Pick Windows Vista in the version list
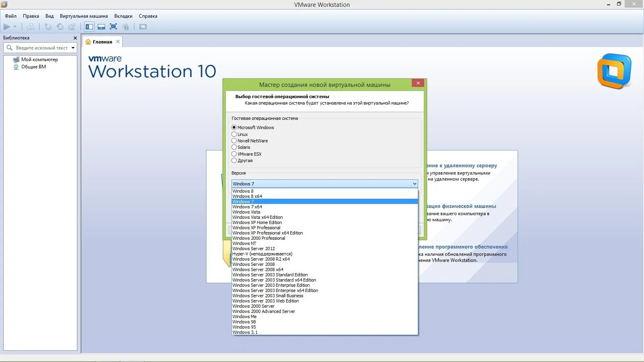644x362 pixels. [x=324, y=212]
